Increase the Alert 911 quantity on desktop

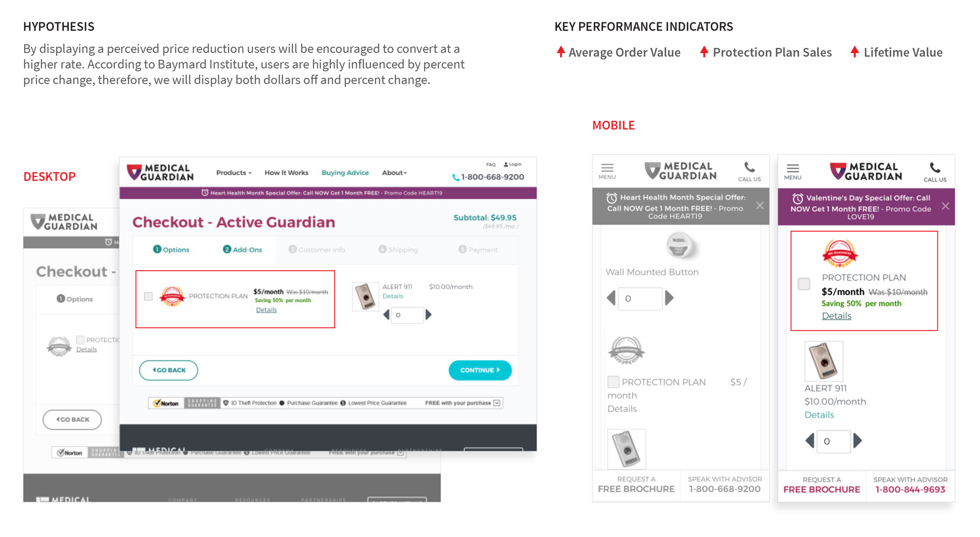click(428, 315)
